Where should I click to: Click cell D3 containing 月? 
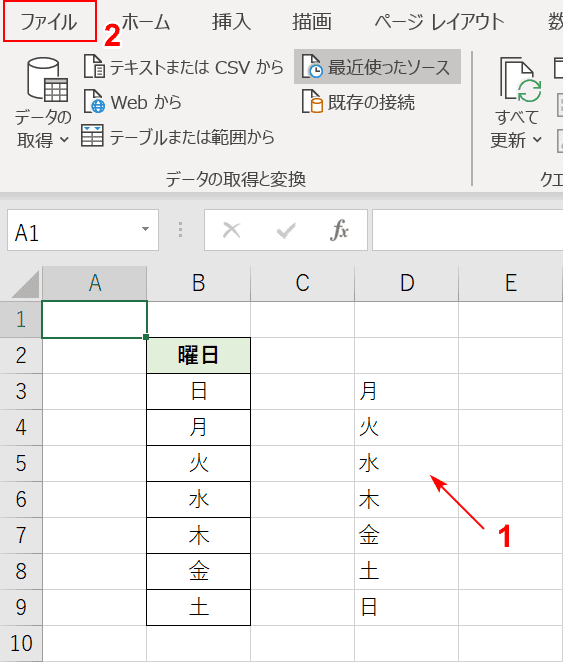click(x=406, y=391)
